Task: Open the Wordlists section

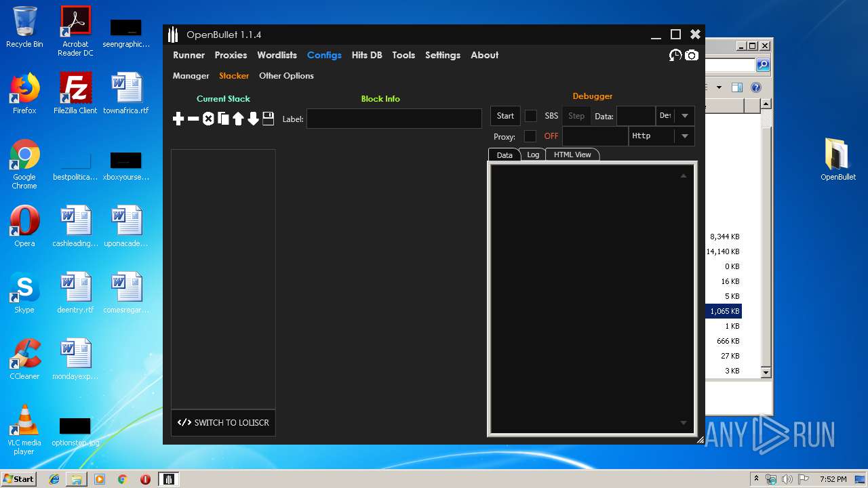Action: pos(277,55)
